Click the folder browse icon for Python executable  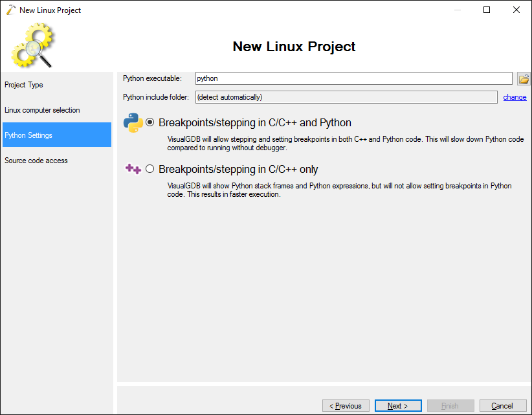point(524,79)
